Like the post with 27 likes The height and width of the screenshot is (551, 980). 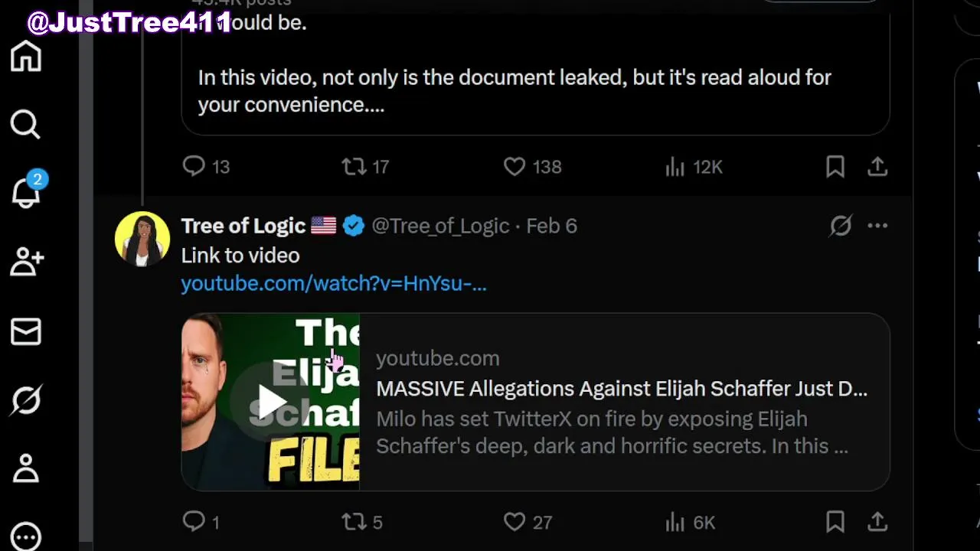(514, 522)
